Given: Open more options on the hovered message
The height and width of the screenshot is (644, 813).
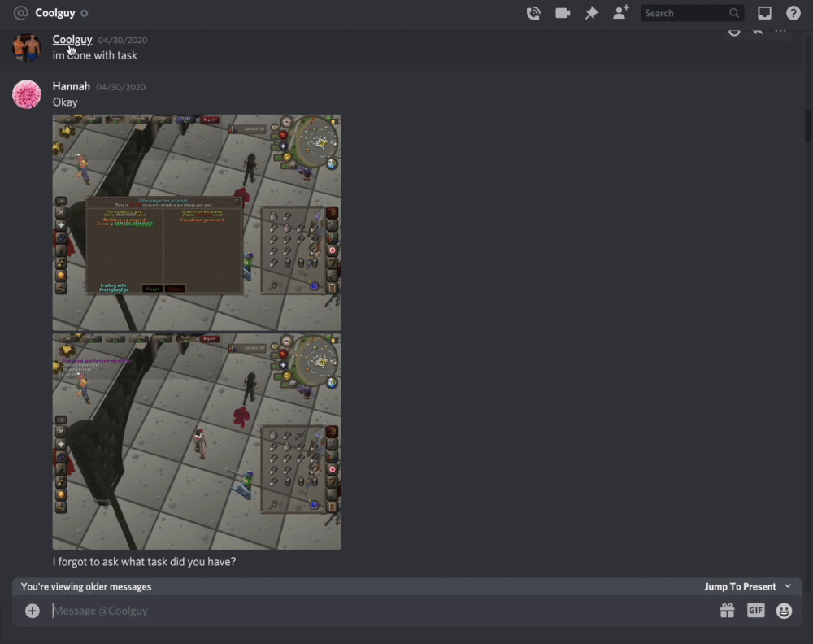Looking at the screenshot, I should coord(780,32).
